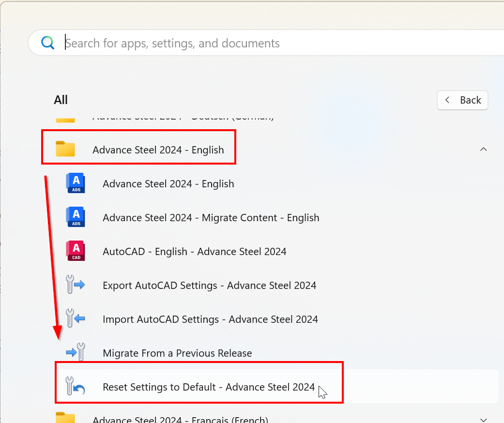Select the 'Advance Steel 2024 - English' folder label

click(x=158, y=150)
